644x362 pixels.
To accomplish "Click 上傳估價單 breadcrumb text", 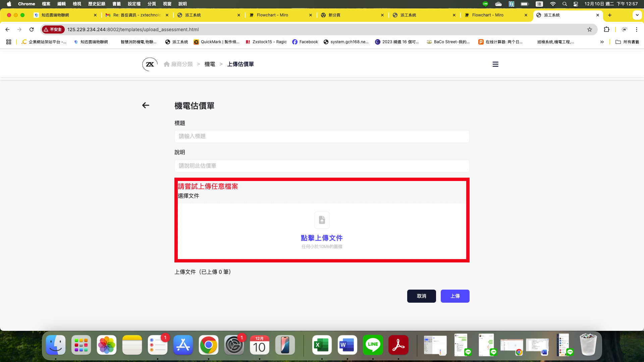I will pos(240,64).
